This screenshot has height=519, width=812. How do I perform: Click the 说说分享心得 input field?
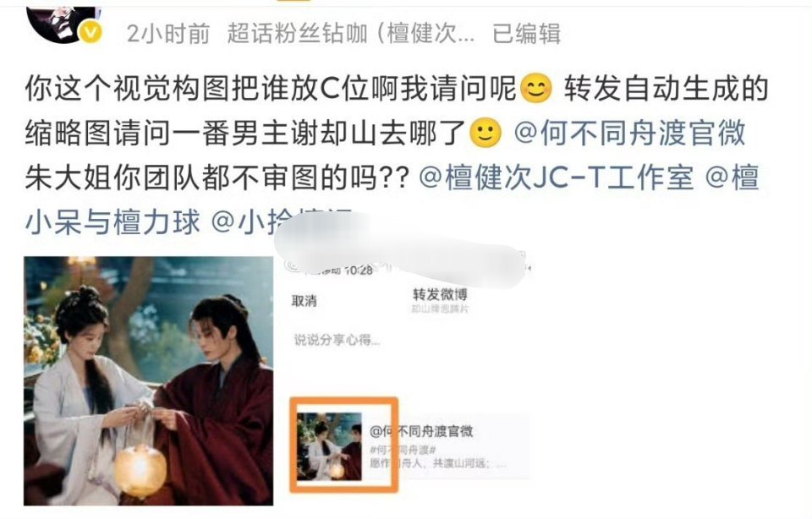(337, 340)
